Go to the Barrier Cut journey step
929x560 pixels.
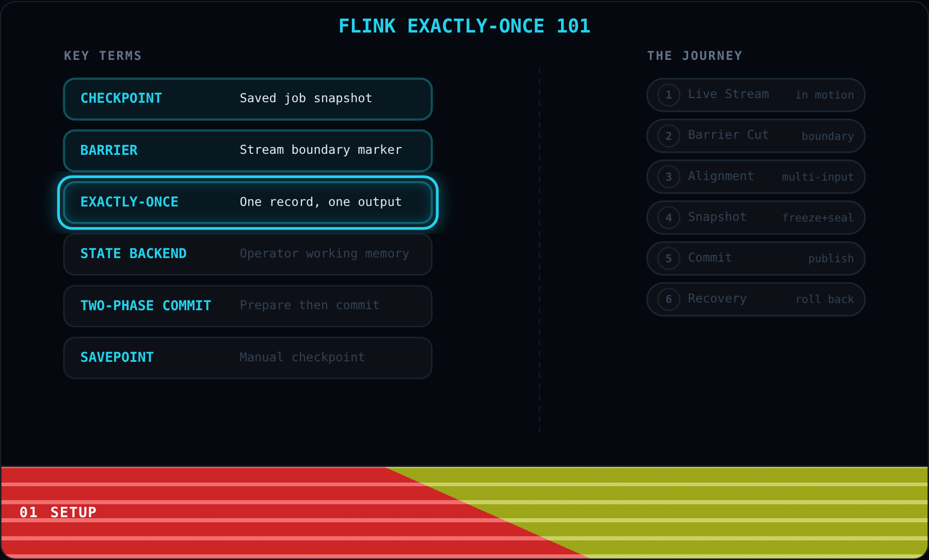(x=756, y=136)
